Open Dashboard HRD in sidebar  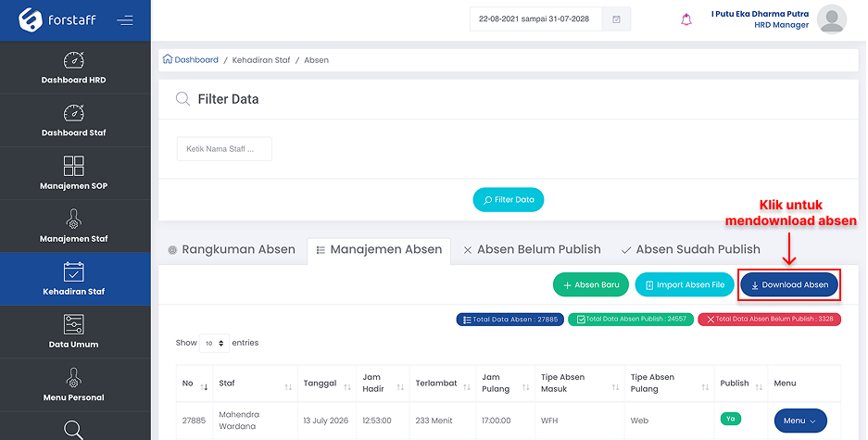tap(73, 68)
